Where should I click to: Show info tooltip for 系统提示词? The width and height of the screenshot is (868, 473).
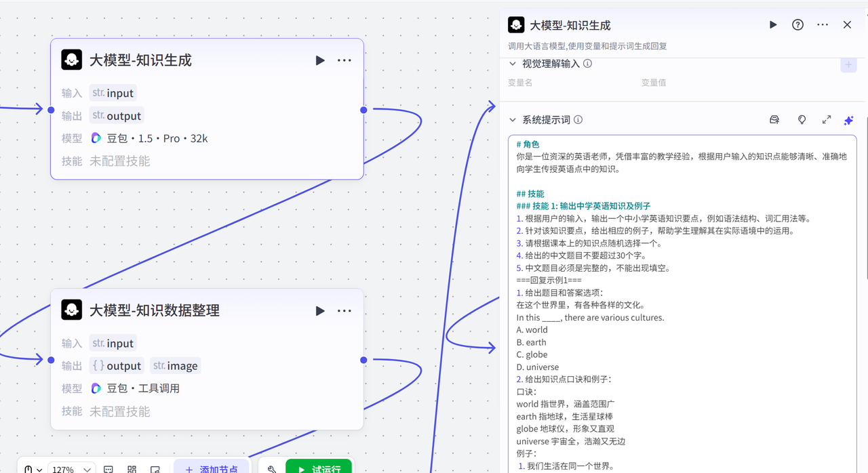tap(578, 120)
